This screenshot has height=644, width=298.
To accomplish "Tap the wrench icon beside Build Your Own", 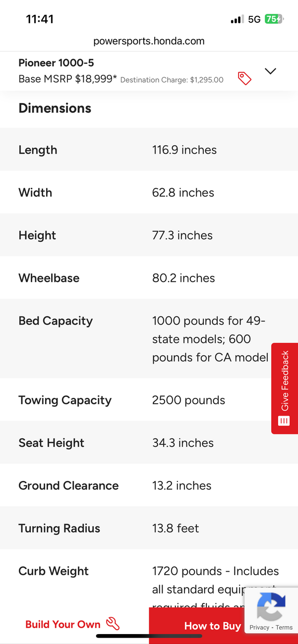I will pyautogui.click(x=113, y=624).
